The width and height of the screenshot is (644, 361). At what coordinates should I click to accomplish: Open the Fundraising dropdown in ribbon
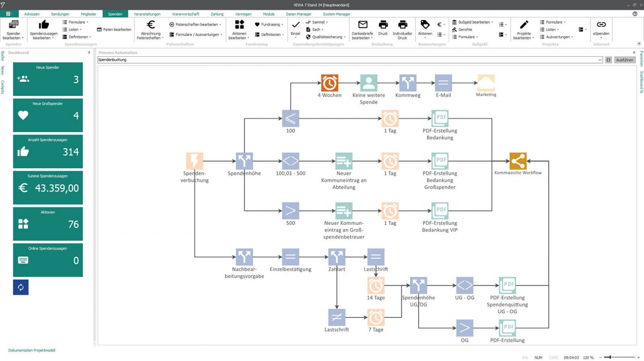[x=269, y=25]
